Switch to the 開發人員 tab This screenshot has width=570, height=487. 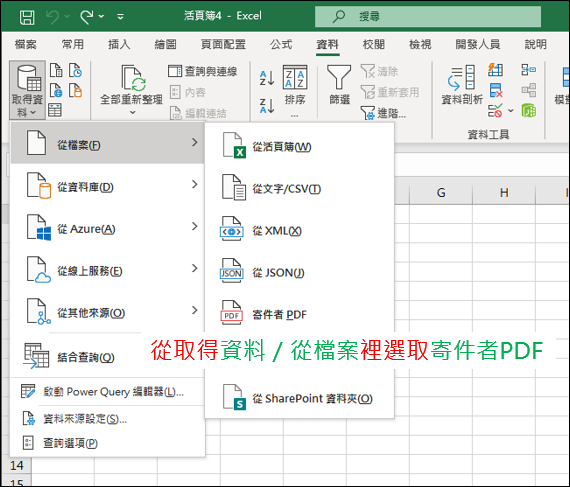pyautogui.click(x=478, y=44)
